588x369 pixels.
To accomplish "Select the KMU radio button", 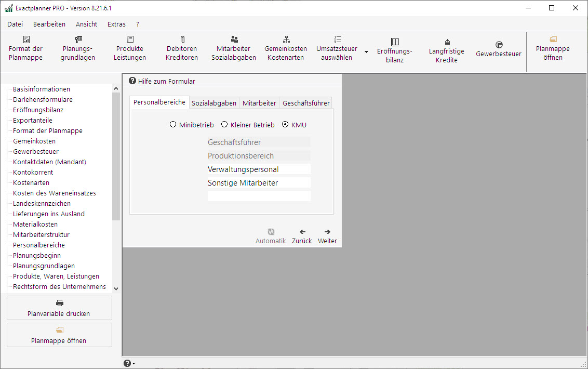I will pyautogui.click(x=285, y=124).
